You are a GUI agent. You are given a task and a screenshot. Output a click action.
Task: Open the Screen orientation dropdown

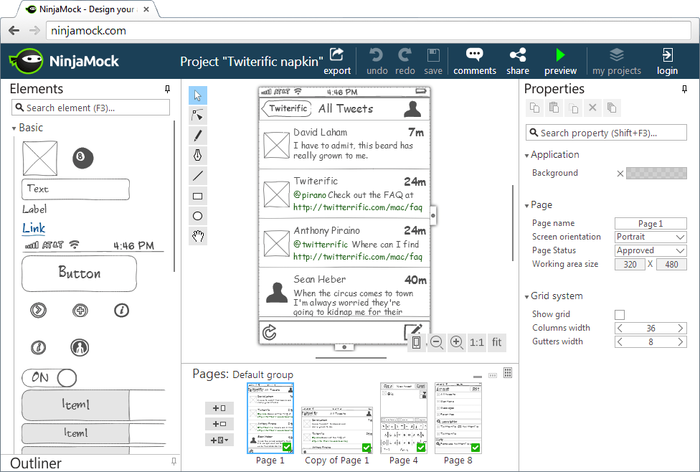pyautogui.click(x=650, y=237)
